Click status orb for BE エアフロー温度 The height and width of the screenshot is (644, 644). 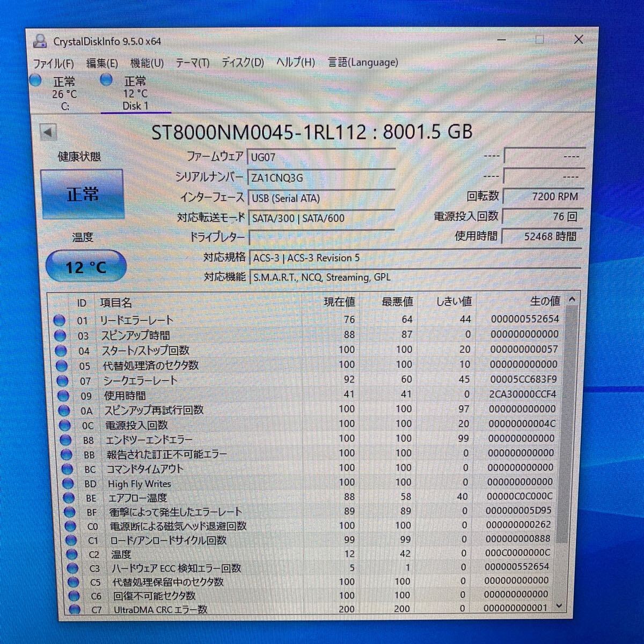coord(69,498)
